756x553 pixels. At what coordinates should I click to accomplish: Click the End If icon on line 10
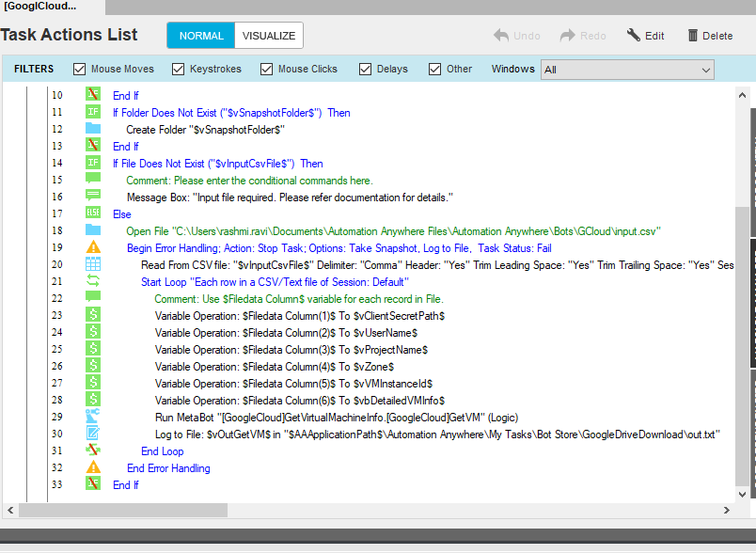point(93,95)
